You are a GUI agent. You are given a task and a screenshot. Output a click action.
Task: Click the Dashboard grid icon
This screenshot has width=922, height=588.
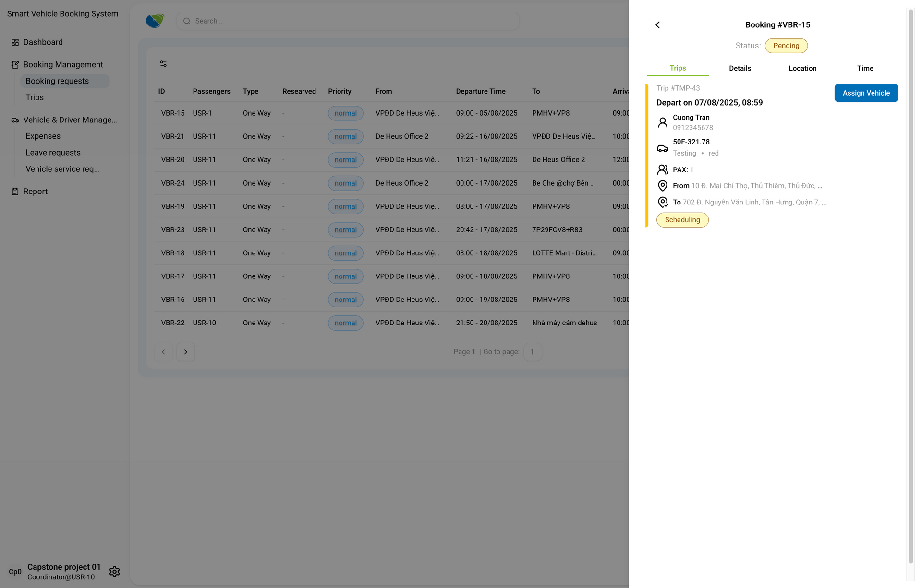[x=15, y=42]
